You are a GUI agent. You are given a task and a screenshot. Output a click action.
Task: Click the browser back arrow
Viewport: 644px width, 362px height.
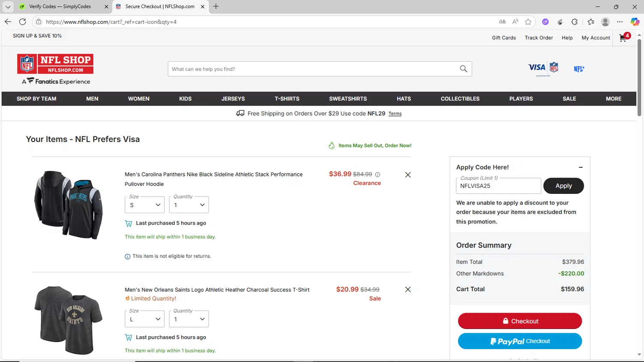[8, 21]
